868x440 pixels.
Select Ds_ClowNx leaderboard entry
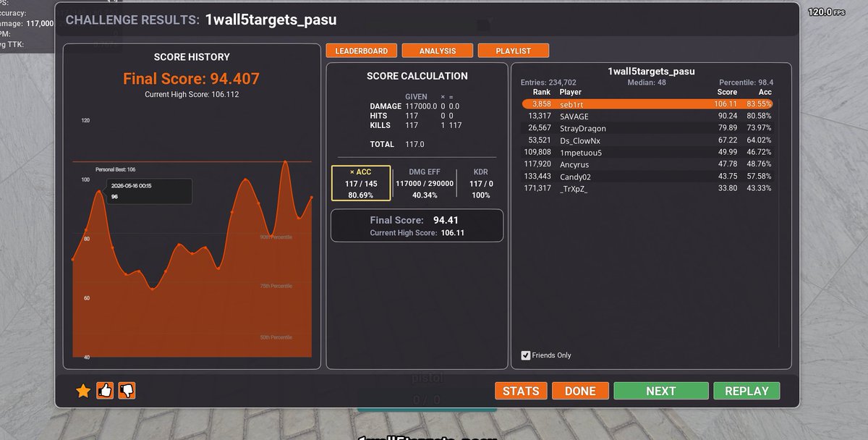pos(647,140)
